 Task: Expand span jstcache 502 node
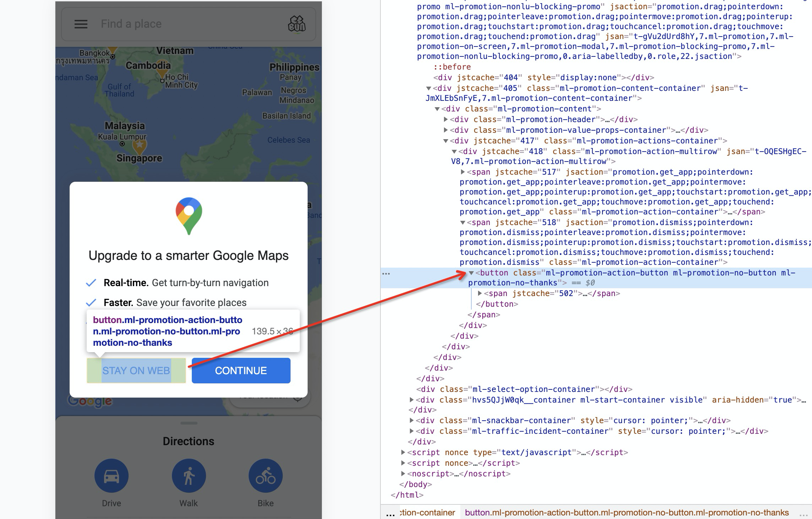(480, 294)
